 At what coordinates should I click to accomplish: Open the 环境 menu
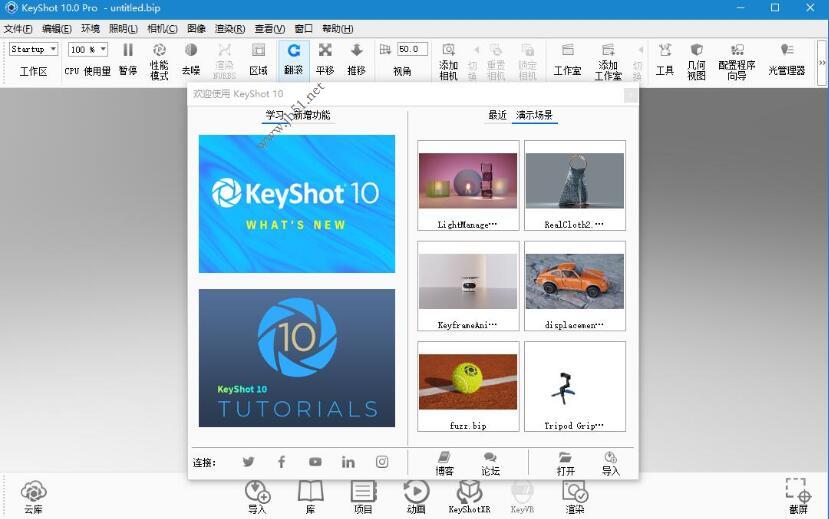pos(90,29)
